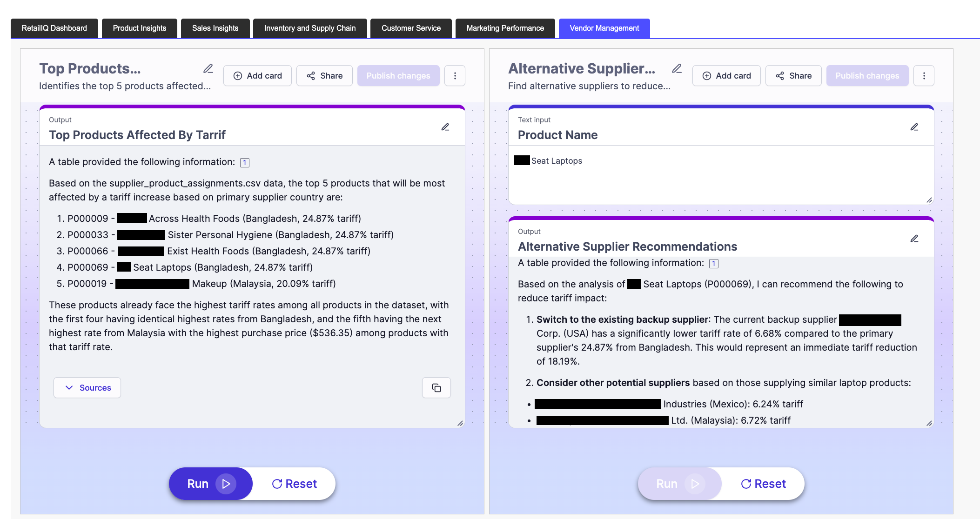Switch to the Product Insights tab
980x519 pixels.
pos(139,28)
